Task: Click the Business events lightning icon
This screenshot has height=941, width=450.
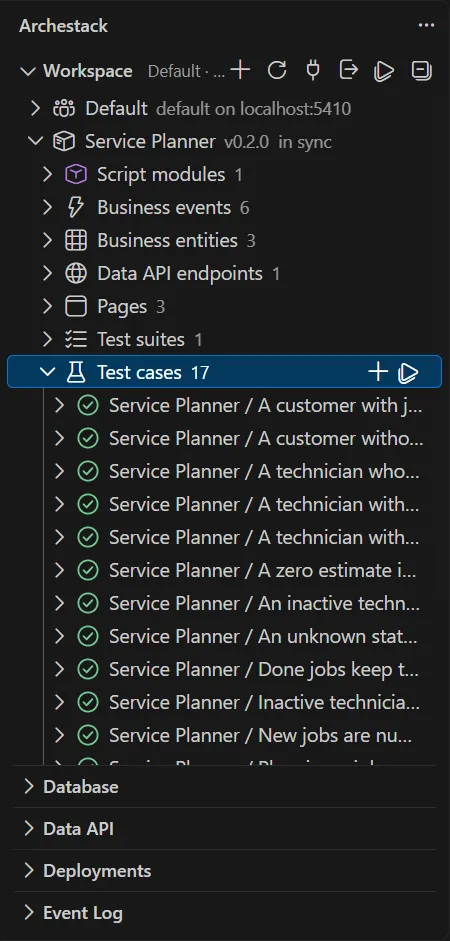Action: pyautogui.click(x=76, y=208)
